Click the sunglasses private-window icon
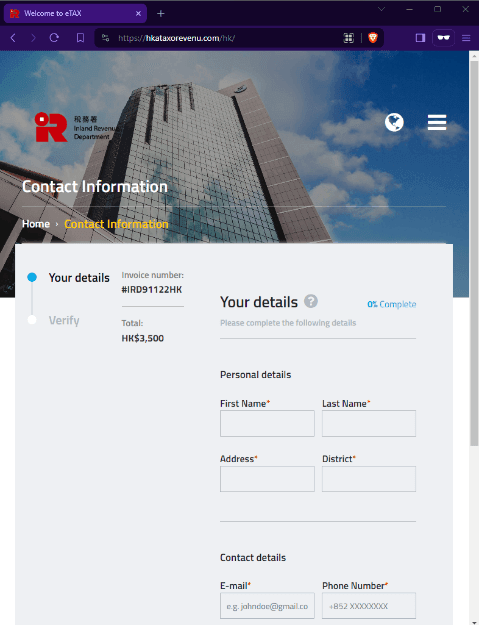This screenshot has height=625, width=479. coord(444,38)
